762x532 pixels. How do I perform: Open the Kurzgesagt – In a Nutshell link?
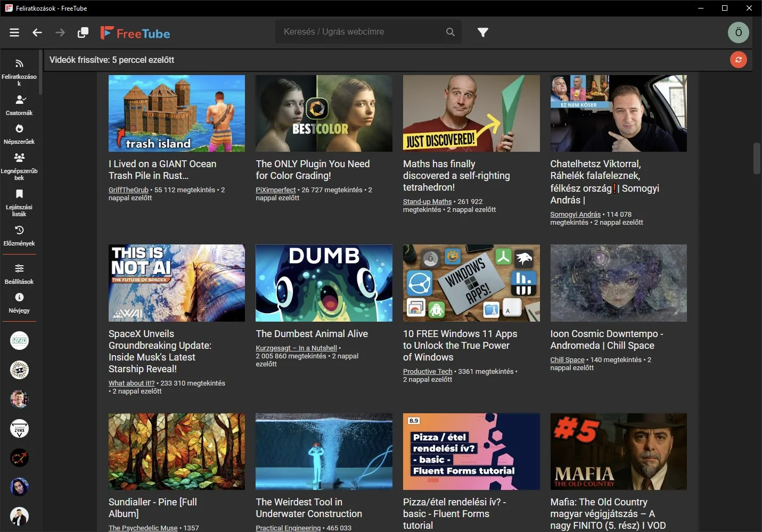[296, 348]
